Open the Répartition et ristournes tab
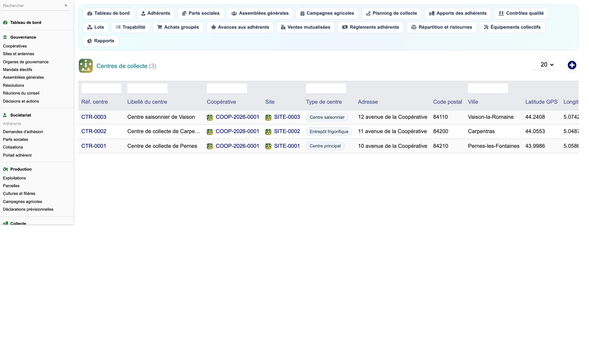 click(x=442, y=27)
